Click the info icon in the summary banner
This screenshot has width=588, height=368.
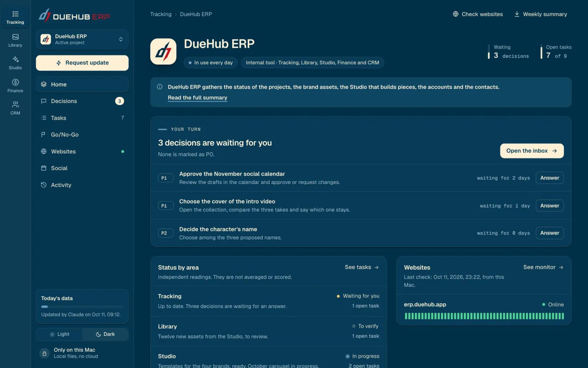pyautogui.click(x=159, y=87)
